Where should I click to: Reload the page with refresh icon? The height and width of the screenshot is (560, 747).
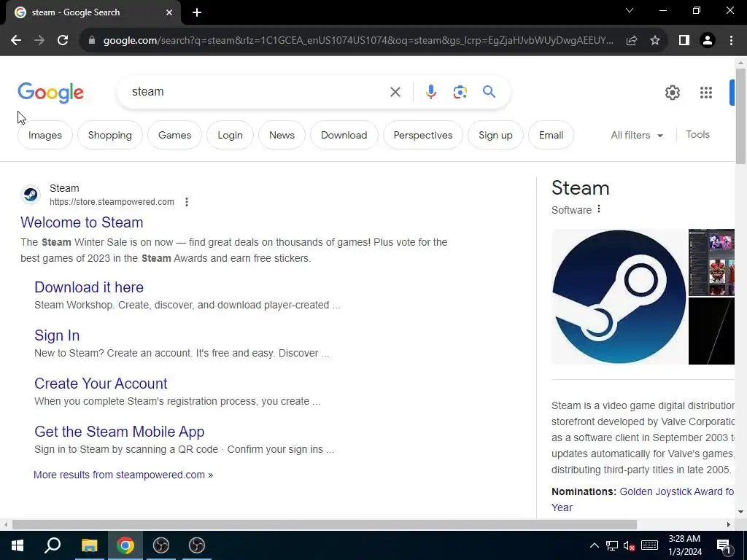click(x=63, y=41)
